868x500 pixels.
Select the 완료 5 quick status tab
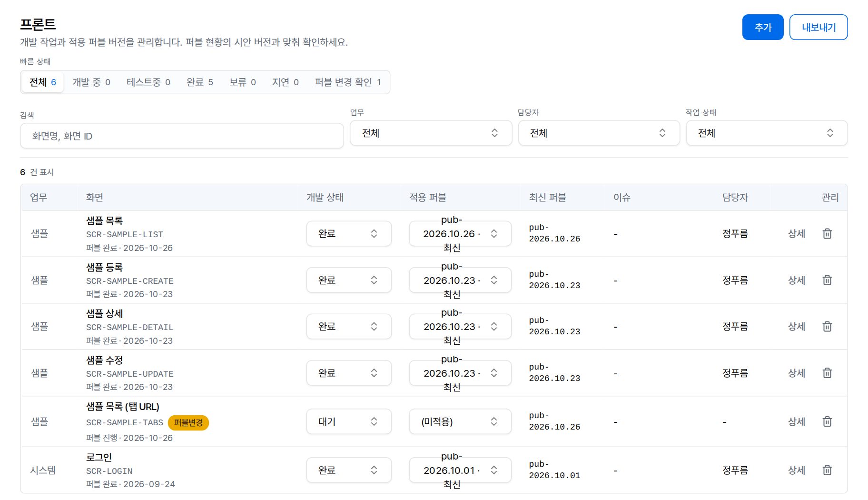(x=200, y=82)
